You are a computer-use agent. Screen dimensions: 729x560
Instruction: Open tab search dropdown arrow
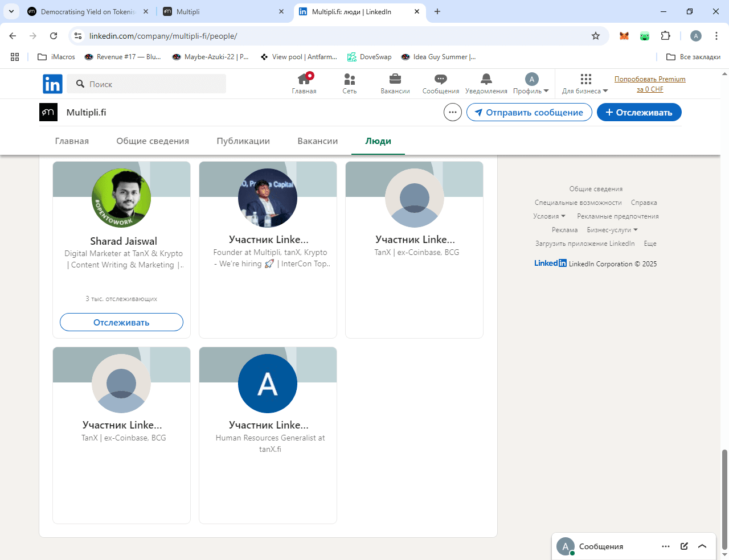tap(11, 11)
